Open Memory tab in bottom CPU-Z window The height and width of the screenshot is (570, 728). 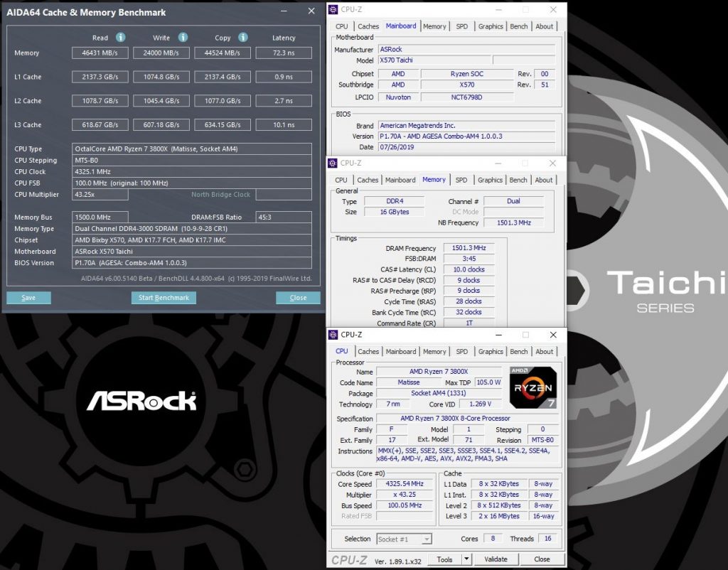click(x=434, y=352)
